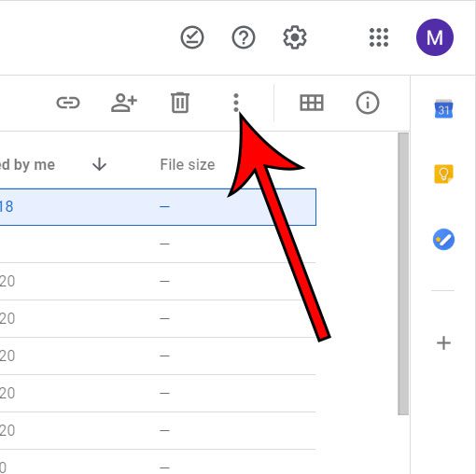Image resolution: width=476 pixels, height=474 pixels.
Task: Show details with the info icon
Action: click(x=368, y=103)
